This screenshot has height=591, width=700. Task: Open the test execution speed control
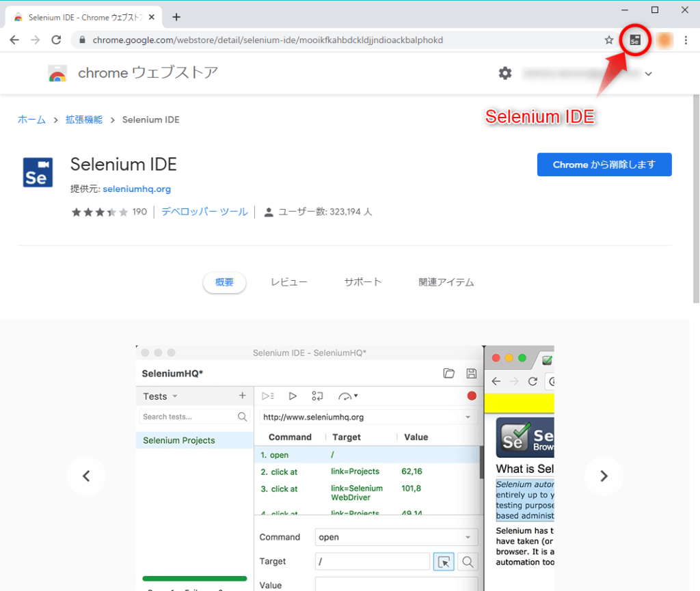pos(348,396)
